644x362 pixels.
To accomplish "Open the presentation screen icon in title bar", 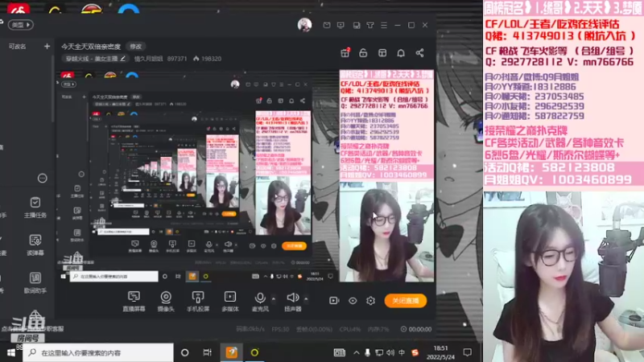I will (341, 25).
